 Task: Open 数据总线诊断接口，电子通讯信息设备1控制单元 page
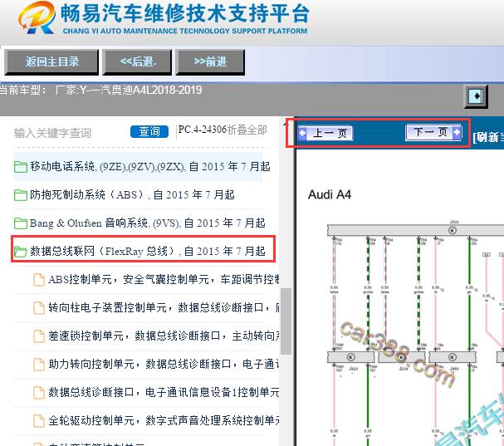tap(164, 392)
